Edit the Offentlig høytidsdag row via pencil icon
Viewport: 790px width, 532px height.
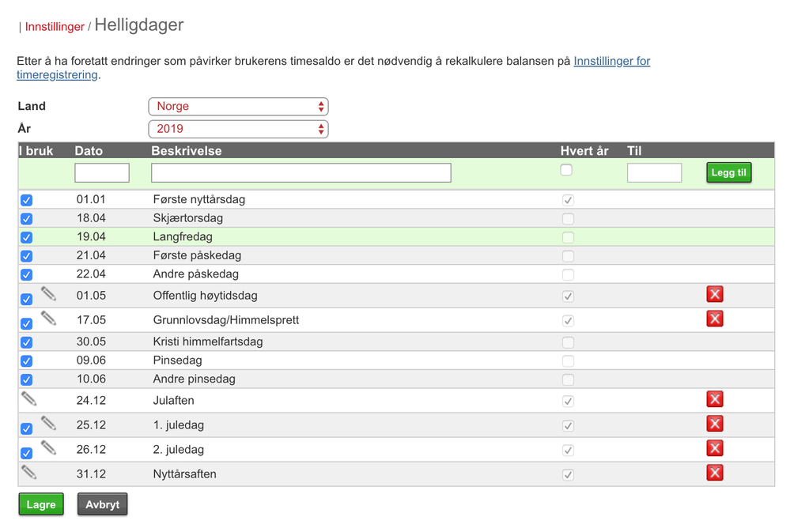click(x=48, y=293)
